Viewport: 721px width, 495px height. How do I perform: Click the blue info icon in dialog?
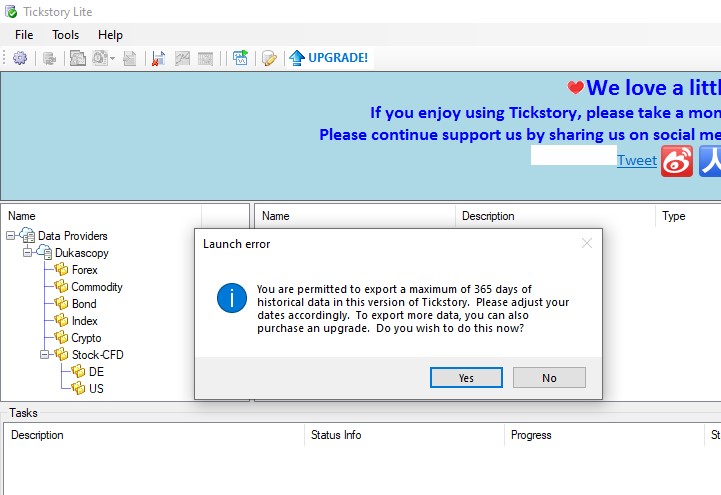232,298
